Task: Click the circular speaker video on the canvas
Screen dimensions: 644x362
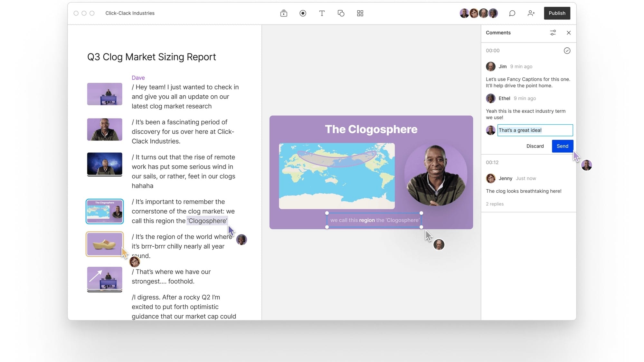Action: [435, 175]
